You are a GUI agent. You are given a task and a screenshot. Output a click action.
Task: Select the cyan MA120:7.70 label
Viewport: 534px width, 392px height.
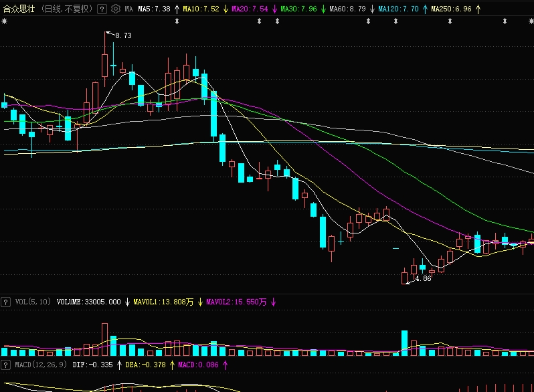pyautogui.click(x=398, y=9)
